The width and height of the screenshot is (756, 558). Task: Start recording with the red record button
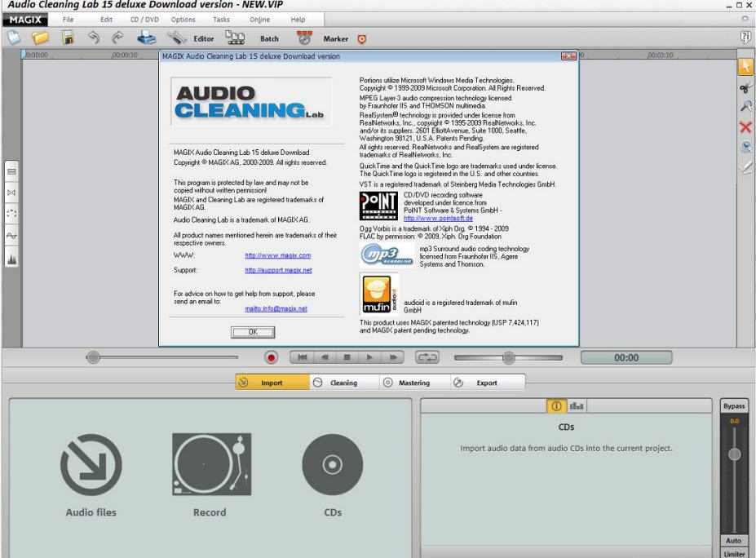(272, 357)
